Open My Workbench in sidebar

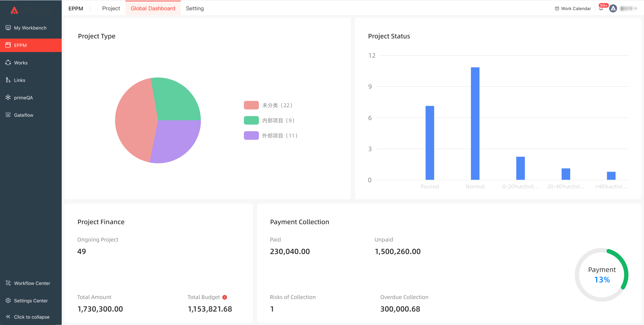click(31, 28)
